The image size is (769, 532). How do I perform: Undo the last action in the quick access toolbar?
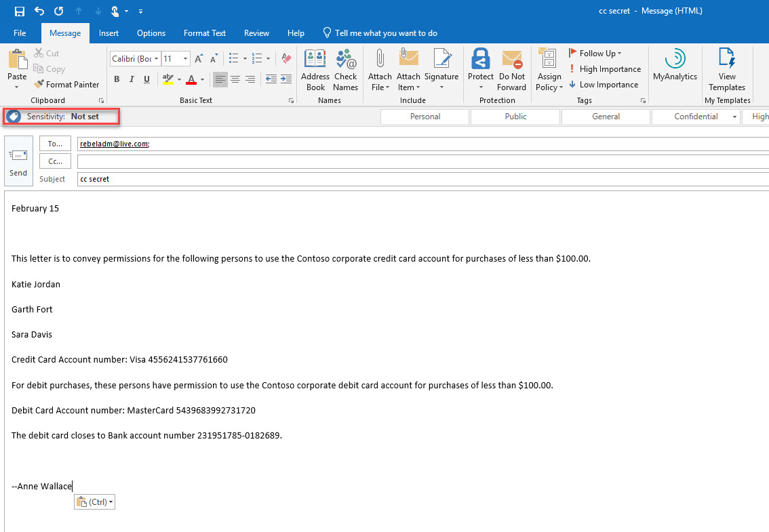(39, 11)
